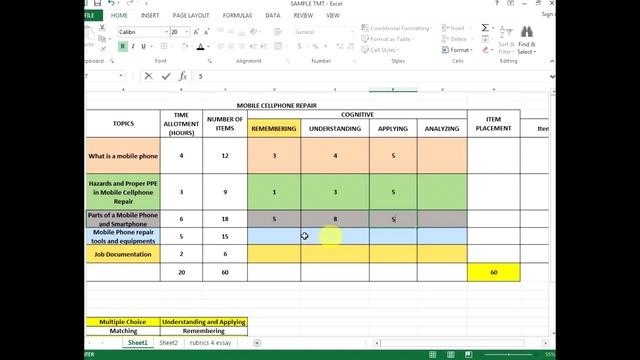
Task: Copy the selection from the Clipboard group
Action: point(102,39)
